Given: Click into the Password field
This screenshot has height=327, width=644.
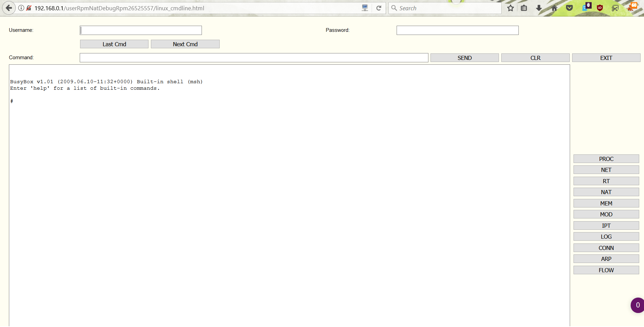Looking at the screenshot, I should point(458,30).
